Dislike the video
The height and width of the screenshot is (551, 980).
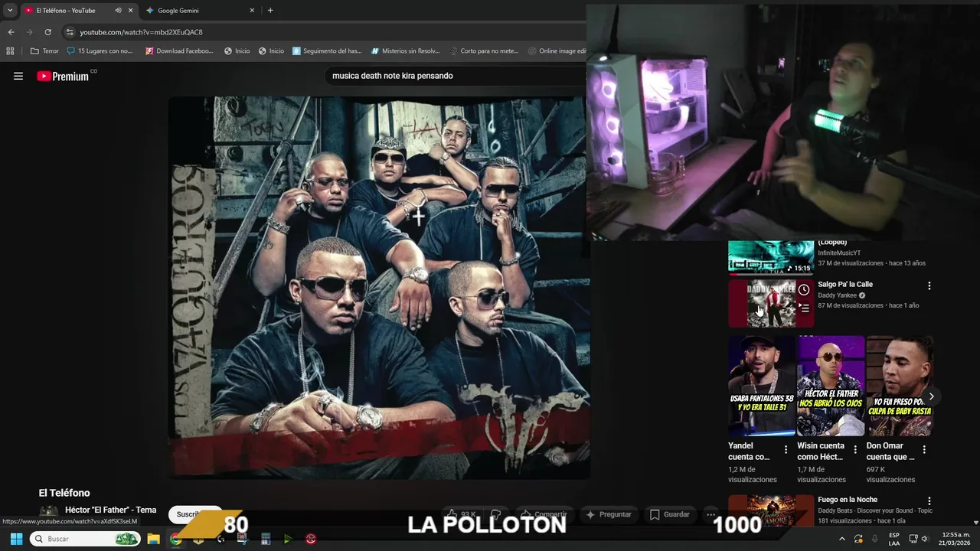tap(496, 514)
